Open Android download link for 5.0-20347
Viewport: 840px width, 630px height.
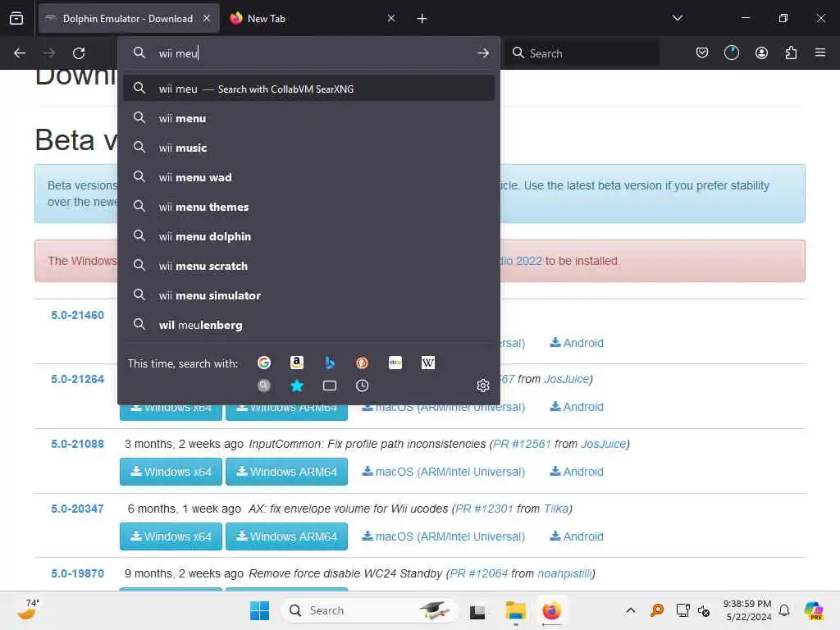(577, 536)
